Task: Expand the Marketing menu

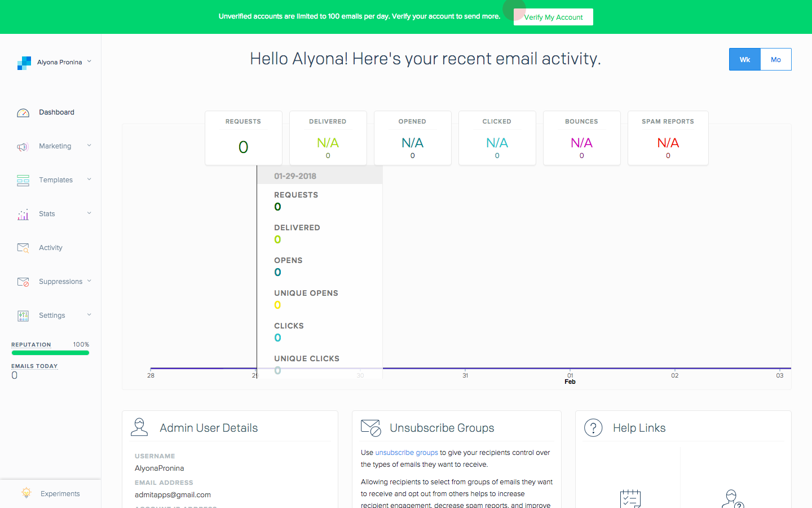Action: pos(89,146)
